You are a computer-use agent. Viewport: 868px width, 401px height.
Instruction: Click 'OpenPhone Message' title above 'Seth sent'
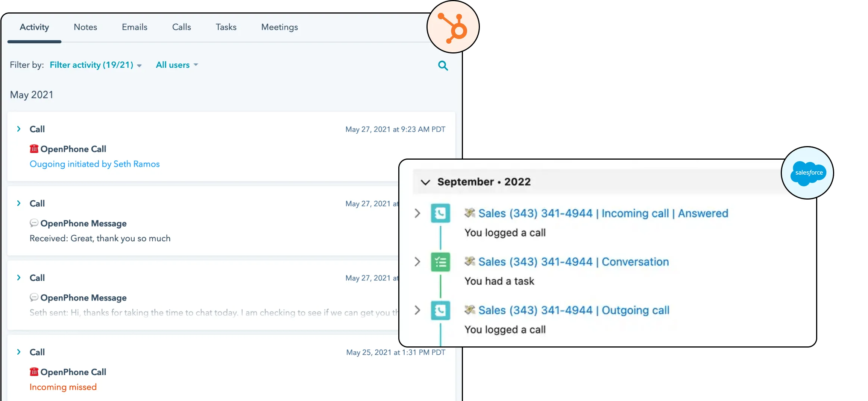pos(83,298)
